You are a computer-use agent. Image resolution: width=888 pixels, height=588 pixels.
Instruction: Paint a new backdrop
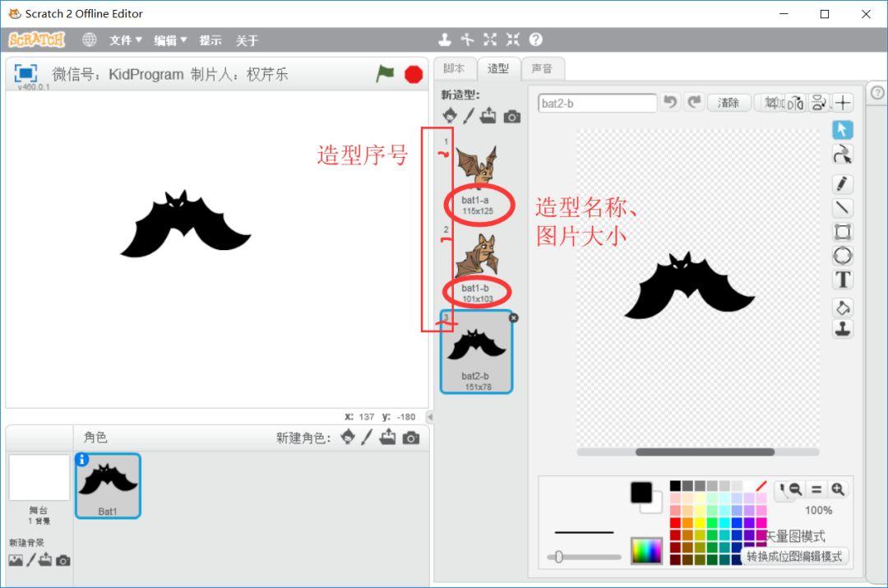click(x=31, y=560)
